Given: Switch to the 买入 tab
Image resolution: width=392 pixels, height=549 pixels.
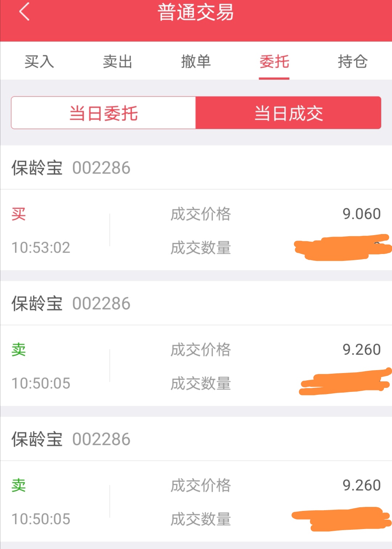Looking at the screenshot, I should tap(39, 61).
